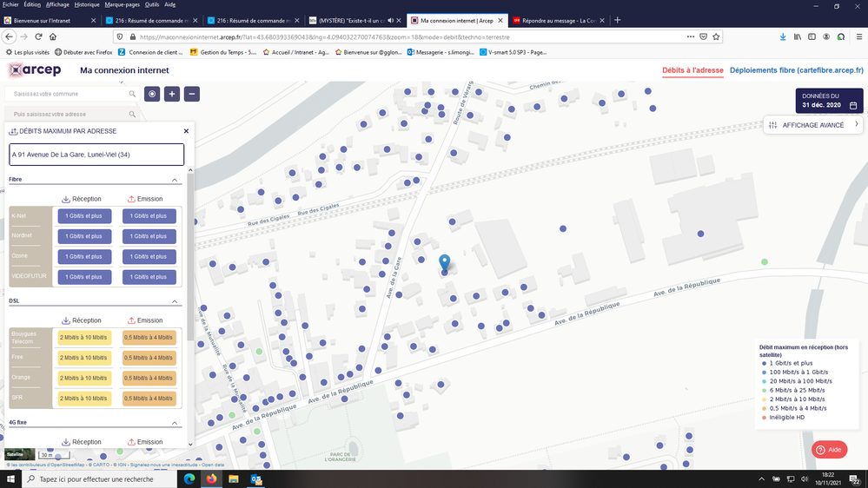Open Firefox downloads arrow icon
This screenshot has height=488, width=868.
pyautogui.click(x=783, y=37)
